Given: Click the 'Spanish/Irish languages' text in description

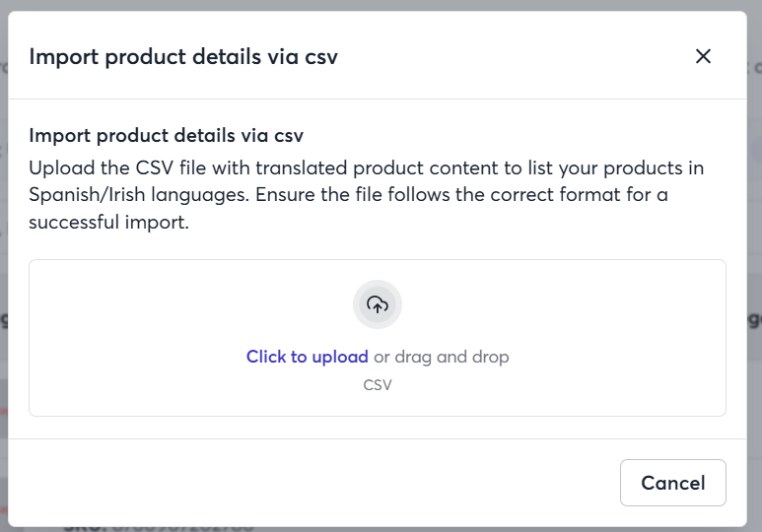Looking at the screenshot, I should pos(139,195).
